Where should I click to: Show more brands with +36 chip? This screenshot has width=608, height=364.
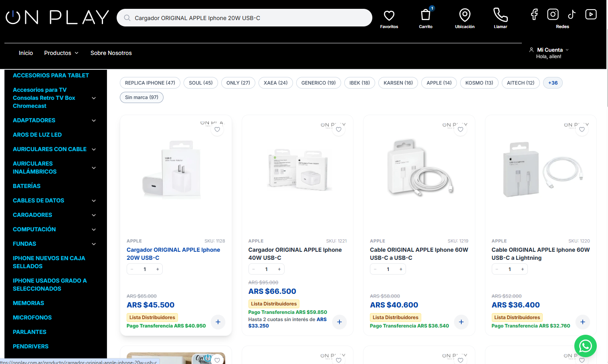click(553, 83)
